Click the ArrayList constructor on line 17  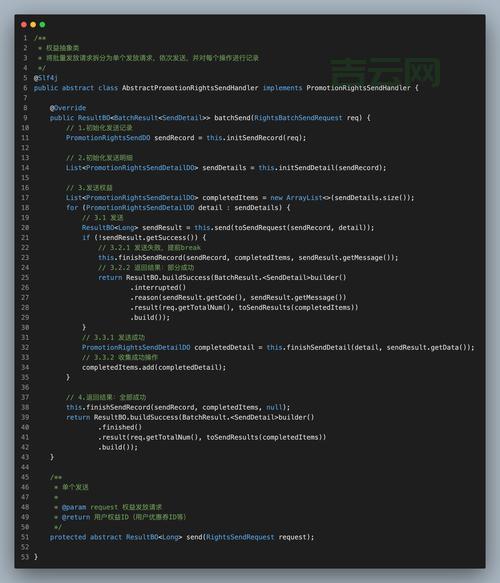(304, 198)
